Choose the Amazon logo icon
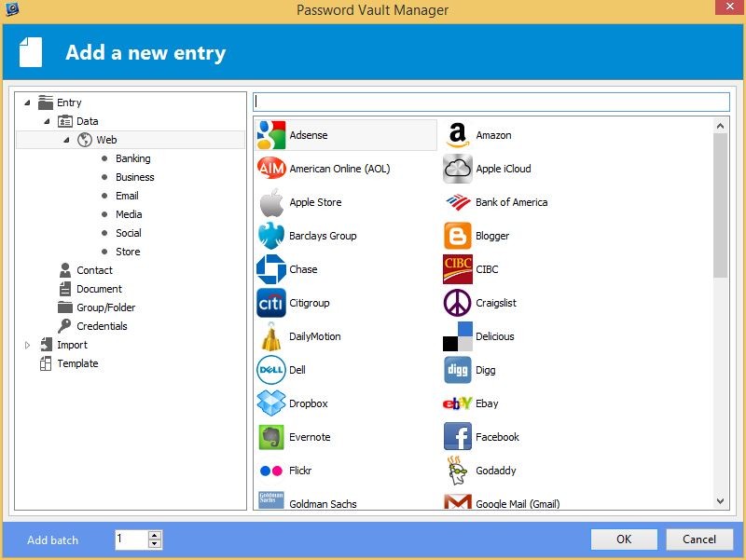The width and height of the screenshot is (746, 560). 458,135
